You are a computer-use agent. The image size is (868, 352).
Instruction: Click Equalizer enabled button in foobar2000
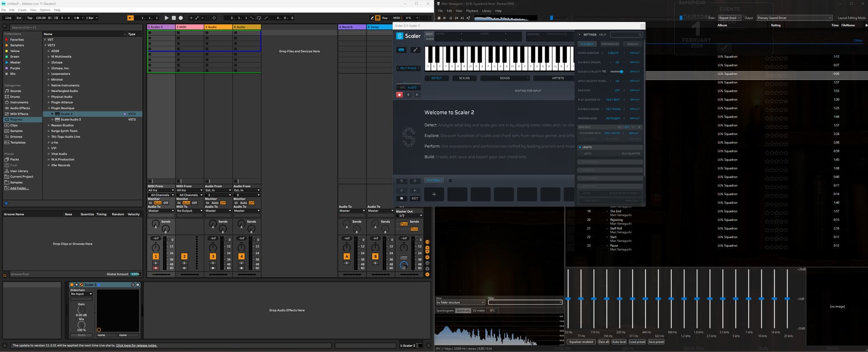click(x=581, y=342)
